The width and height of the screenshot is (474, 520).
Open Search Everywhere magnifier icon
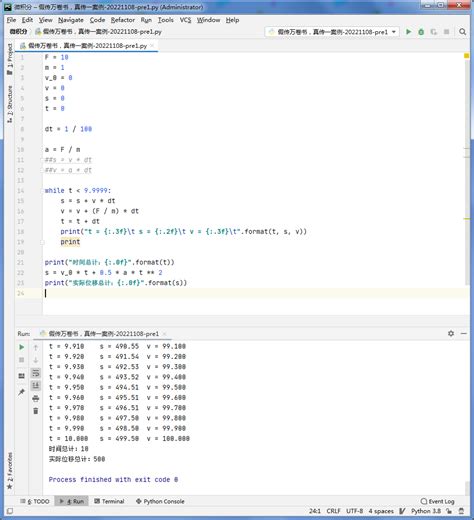462,32
